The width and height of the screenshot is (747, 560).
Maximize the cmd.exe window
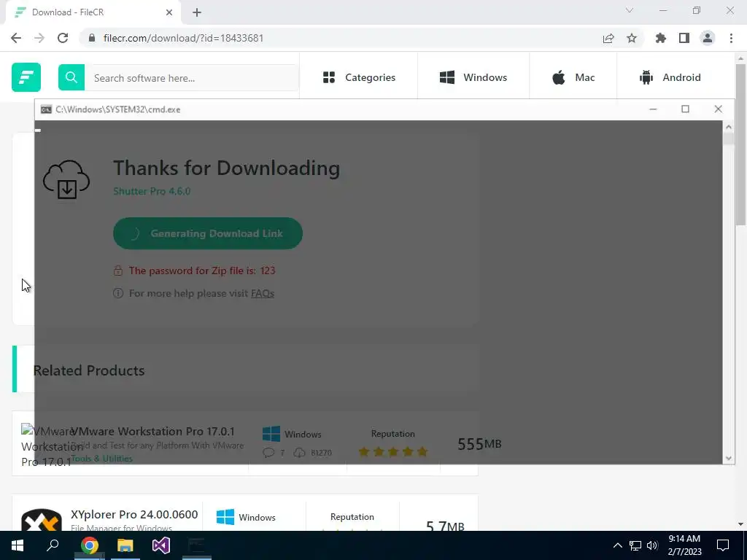(685, 109)
